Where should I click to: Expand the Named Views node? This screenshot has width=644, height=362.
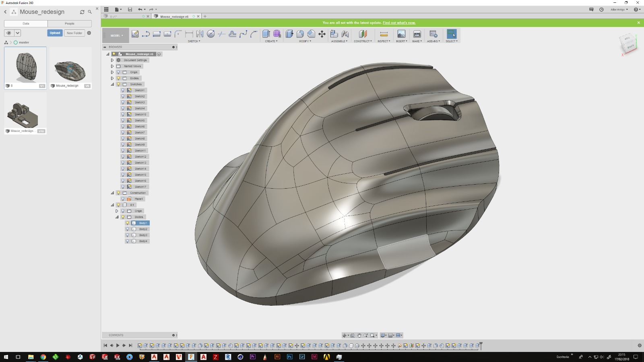pos(112,66)
